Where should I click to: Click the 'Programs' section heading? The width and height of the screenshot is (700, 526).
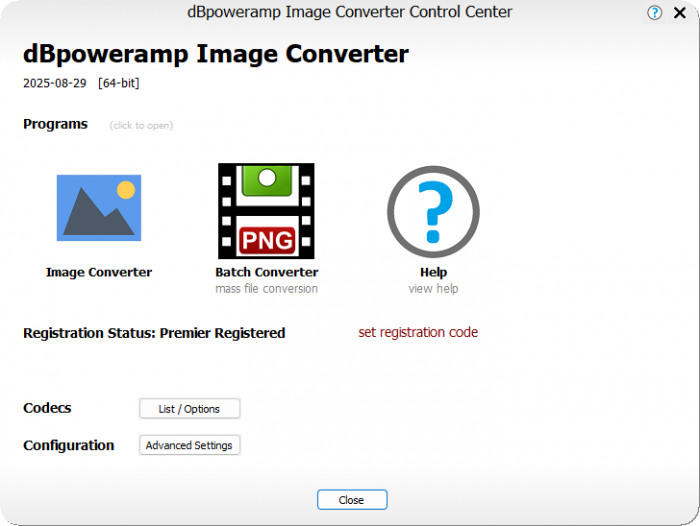[x=55, y=124]
